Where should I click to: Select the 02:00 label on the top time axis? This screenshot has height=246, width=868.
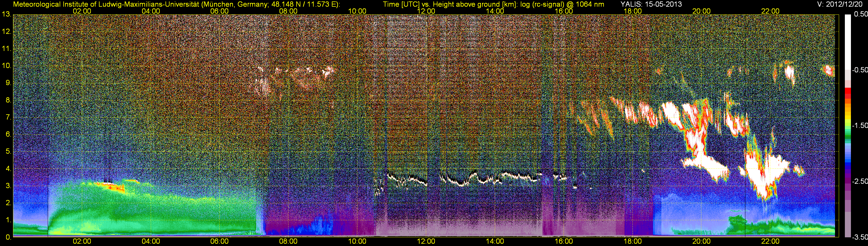pos(82,11)
